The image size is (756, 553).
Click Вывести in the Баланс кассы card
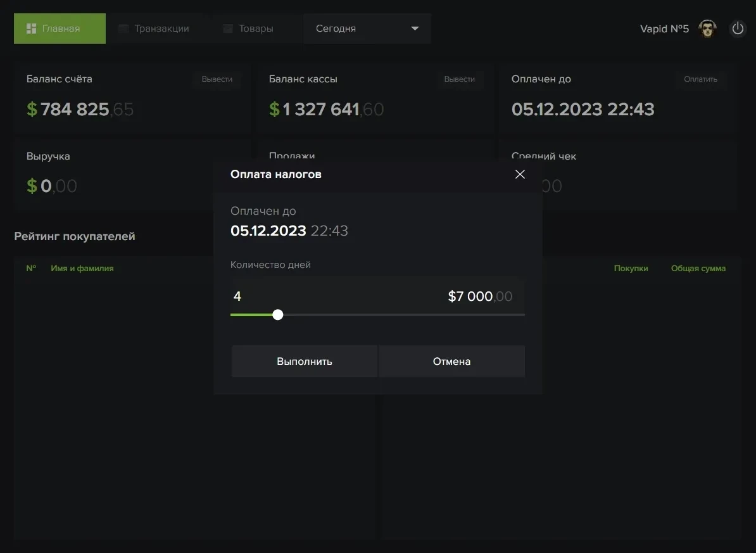click(x=459, y=79)
